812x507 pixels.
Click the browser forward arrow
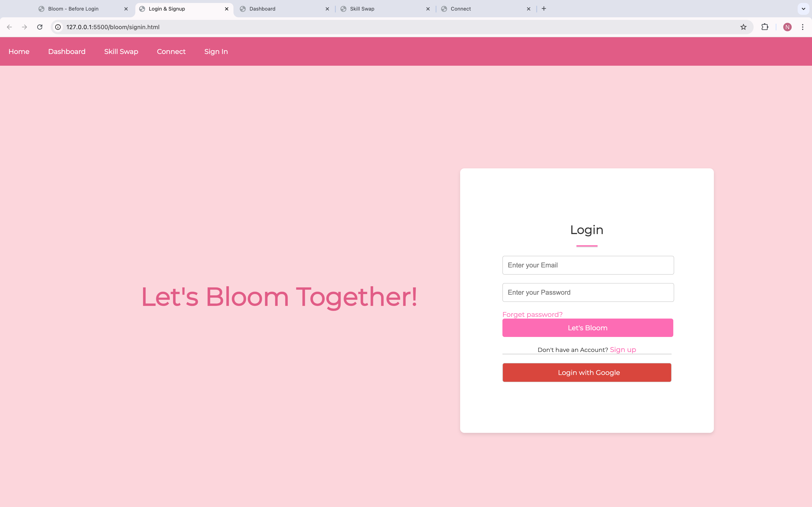[x=25, y=27]
